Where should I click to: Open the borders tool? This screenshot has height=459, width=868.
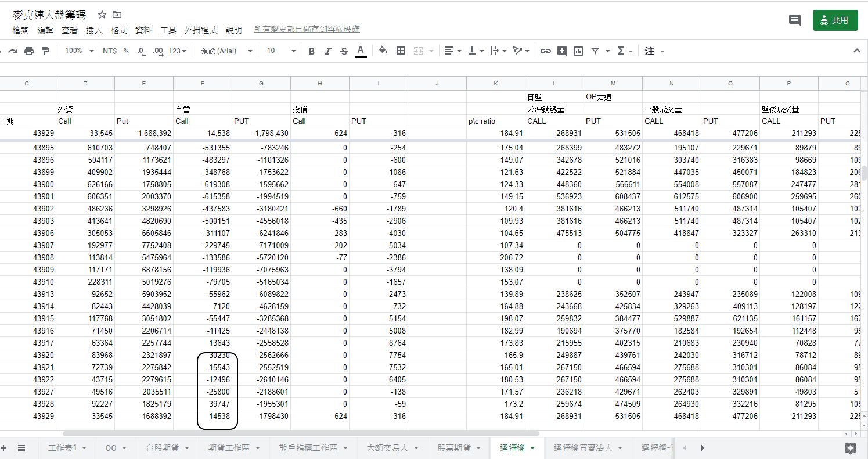(401, 51)
